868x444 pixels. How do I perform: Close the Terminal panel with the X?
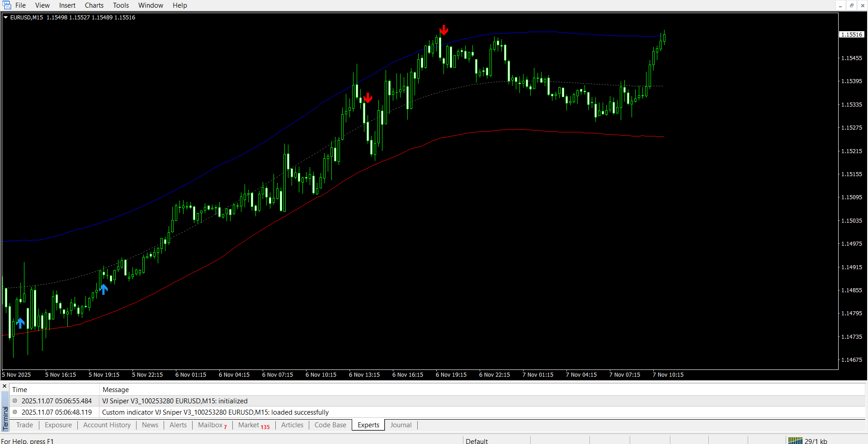tap(5, 386)
